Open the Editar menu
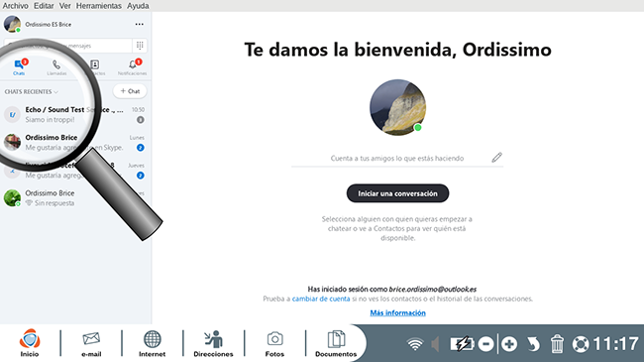 [x=44, y=6]
